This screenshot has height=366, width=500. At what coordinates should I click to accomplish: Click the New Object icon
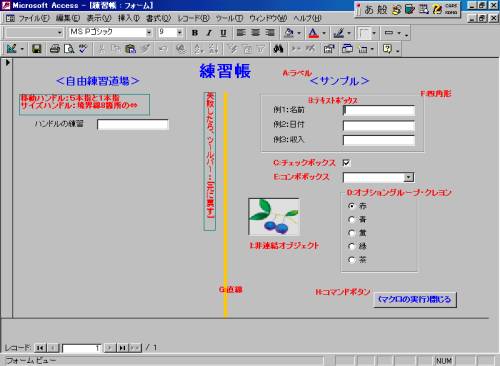click(363, 49)
